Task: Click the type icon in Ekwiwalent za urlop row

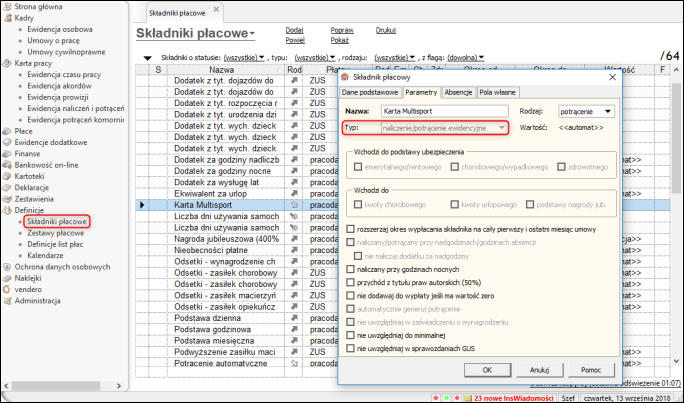Action: coord(294,194)
